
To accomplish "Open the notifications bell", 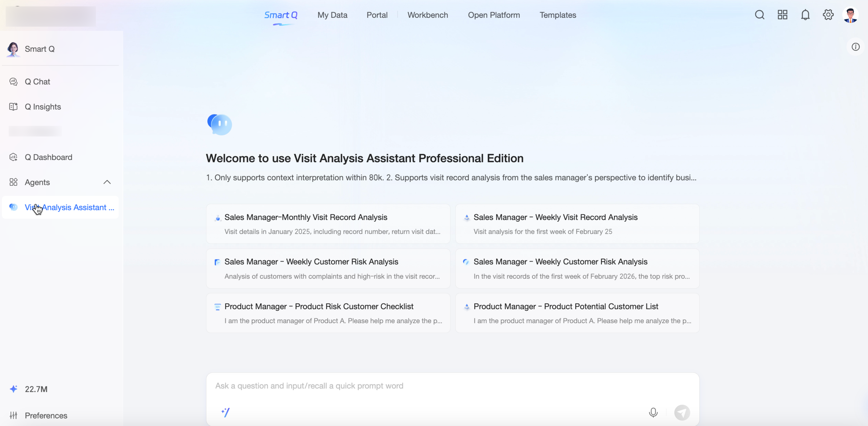I will 805,15.
